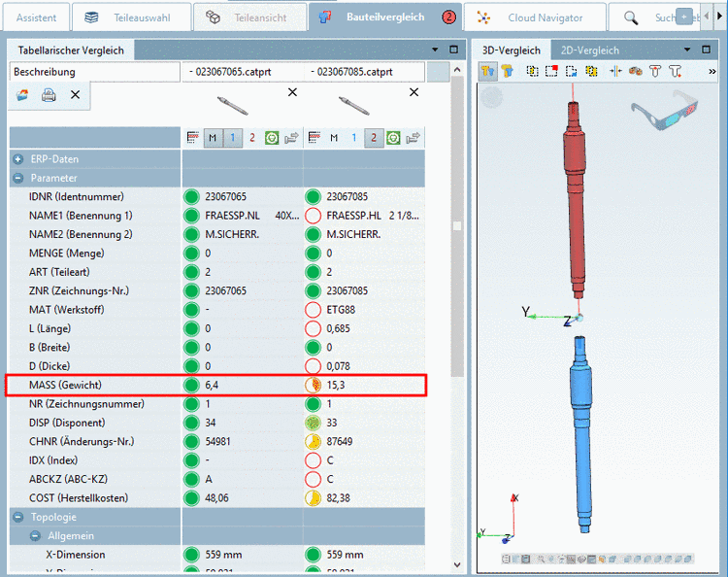Collapse the Topologie section
This screenshot has width=728, height=577.
pyautogui.click(x=18, y=517)
